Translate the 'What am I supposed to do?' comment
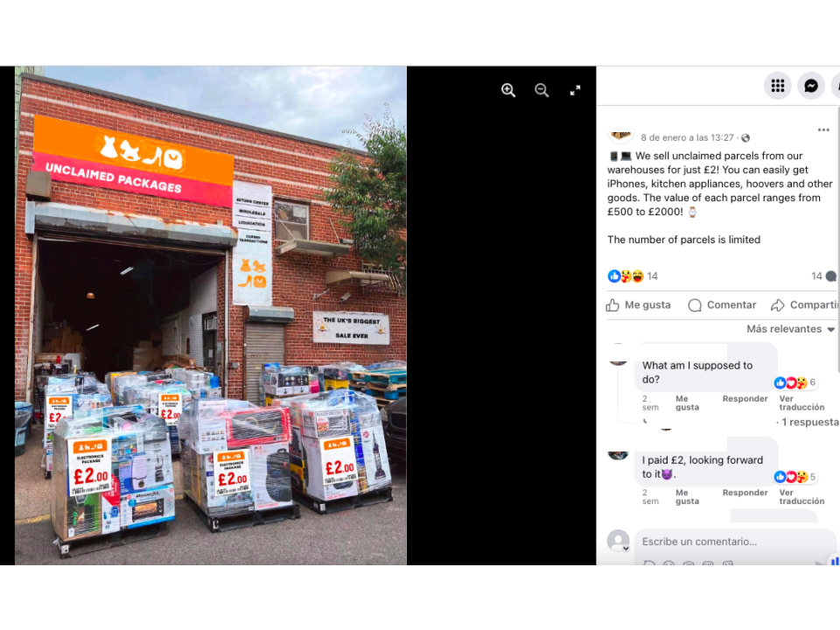The width and height of the screenshot is (840, 630). (801, 402)
